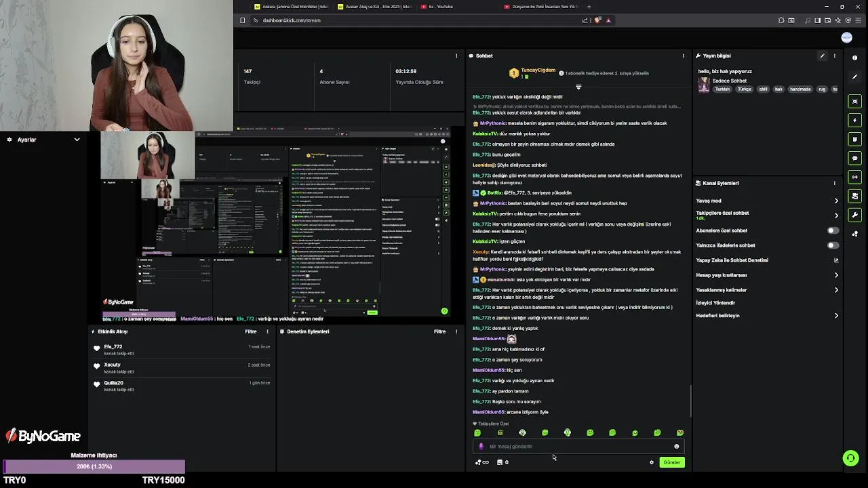Click the info icon in the right sidebar
The width and height of the screenshot is (868, 488).
[x=855, y=58]
